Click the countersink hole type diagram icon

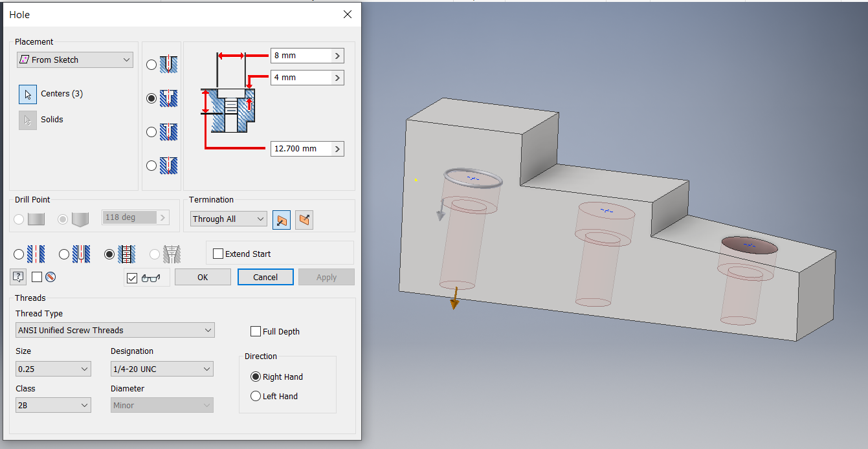click(168, 166)
